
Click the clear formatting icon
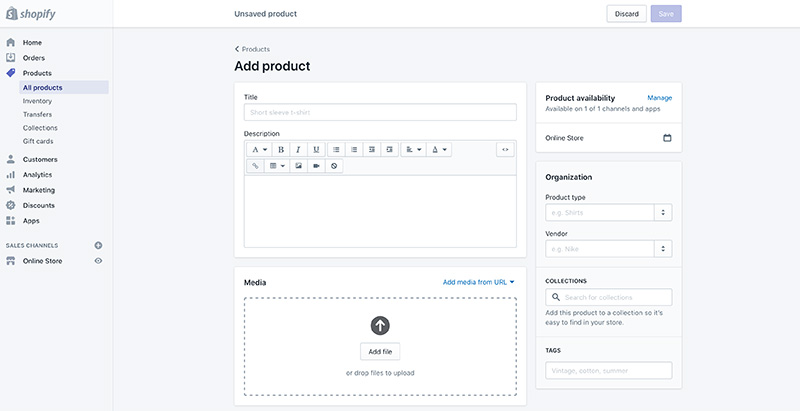334,165
